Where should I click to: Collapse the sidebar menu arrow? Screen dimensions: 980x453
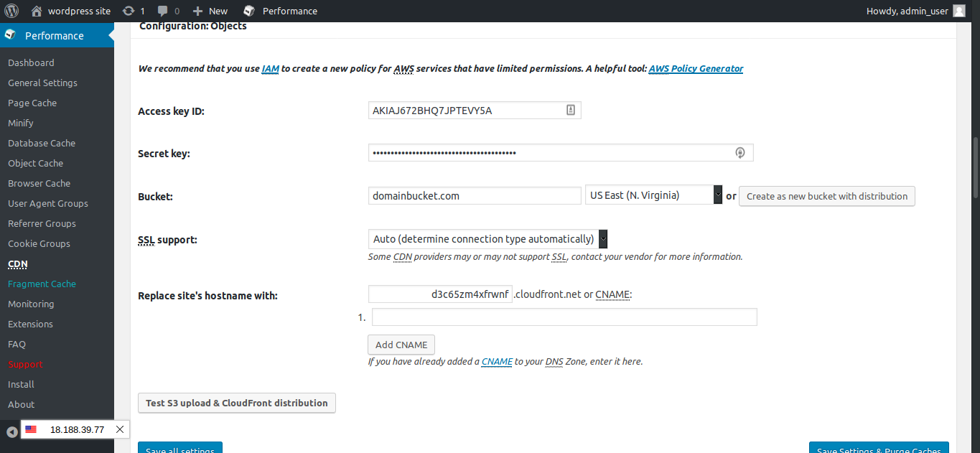[12, 431]
